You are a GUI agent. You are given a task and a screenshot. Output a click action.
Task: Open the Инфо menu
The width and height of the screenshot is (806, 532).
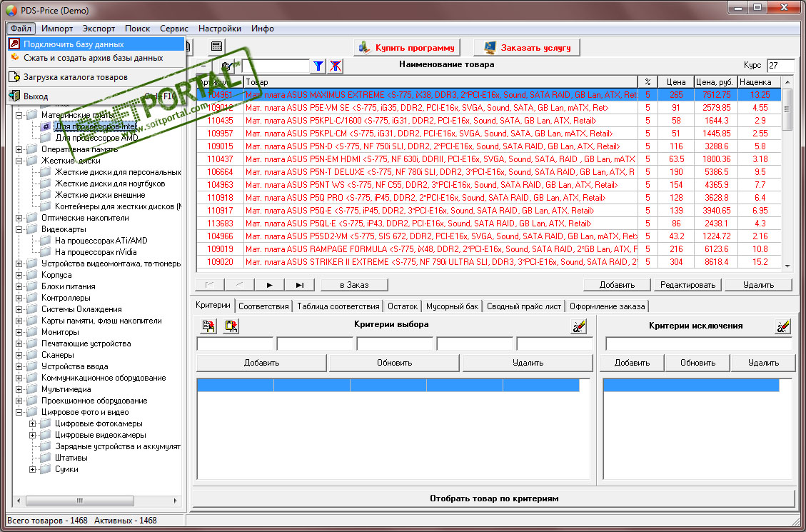pyautogui.click(x=262, y=29)
